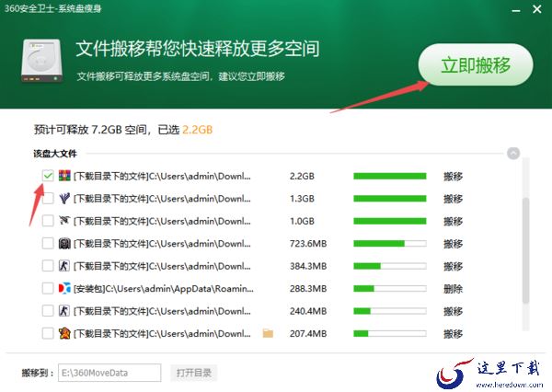Click the E:\360MoveData destination path field
This screenshot has width=552, height=392.
pos(109,373)
